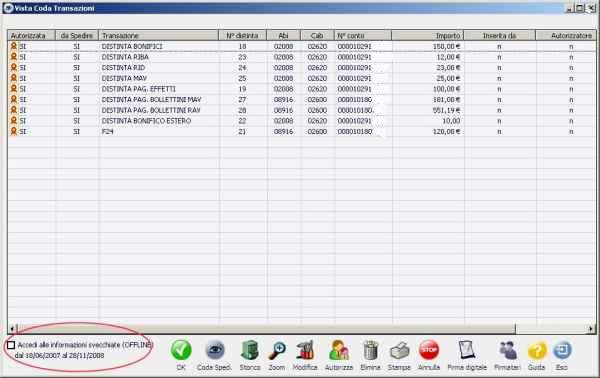Select the DISTINTA PAG. EFFETTI transaction text
Screen dimensions: 600x378
pos(139,89)
